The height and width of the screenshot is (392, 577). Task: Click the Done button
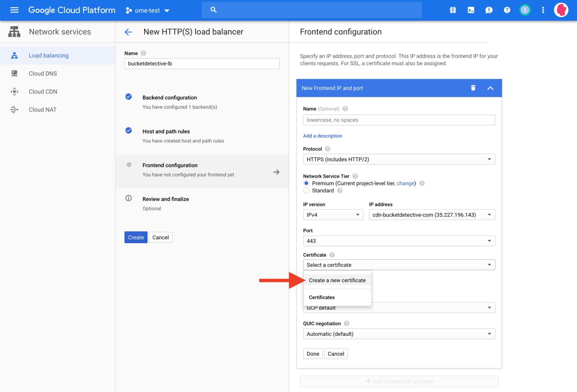click(313, 354)
